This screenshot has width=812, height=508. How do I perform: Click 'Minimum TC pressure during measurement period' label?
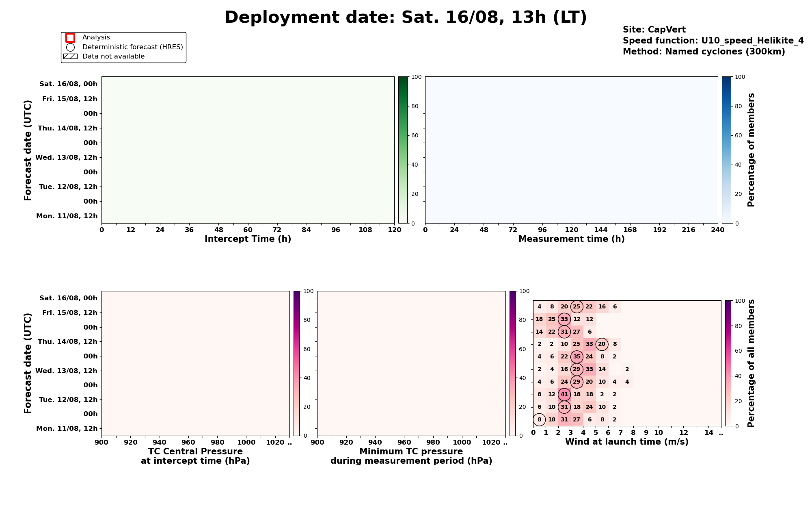pyautogui.click(x=411, y=456)
